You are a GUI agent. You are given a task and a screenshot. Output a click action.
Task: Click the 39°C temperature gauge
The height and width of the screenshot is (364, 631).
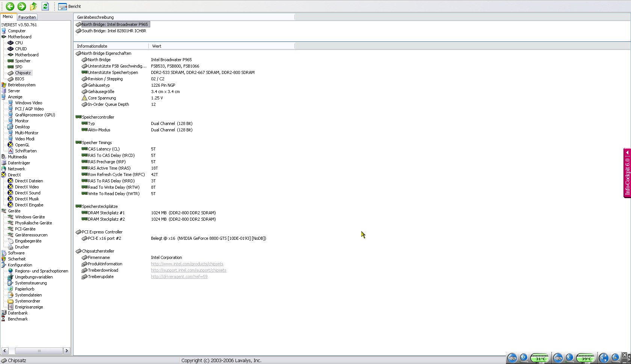pos(586,358)
